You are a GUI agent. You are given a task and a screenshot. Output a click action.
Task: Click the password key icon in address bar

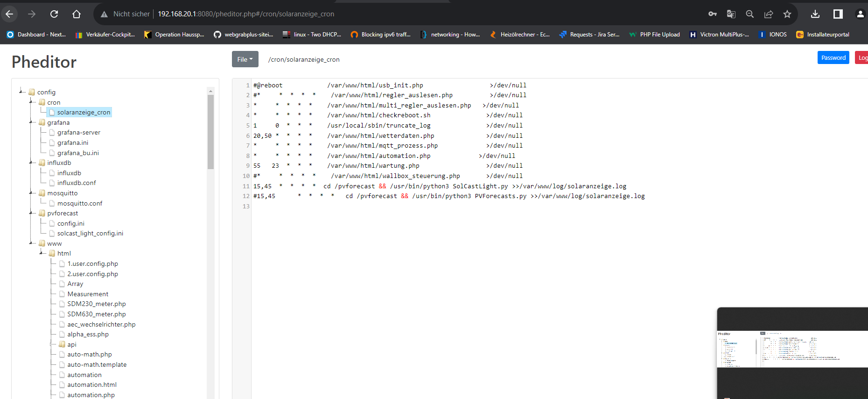tap(713, 14)
